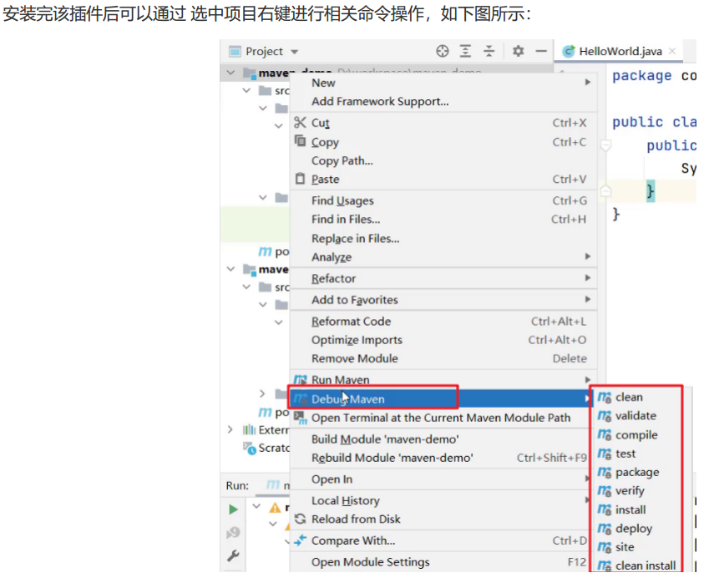Click the wrench settings icon in Run panel
Image resolution: width=714 pixels, height=588 pixels.
233,555
